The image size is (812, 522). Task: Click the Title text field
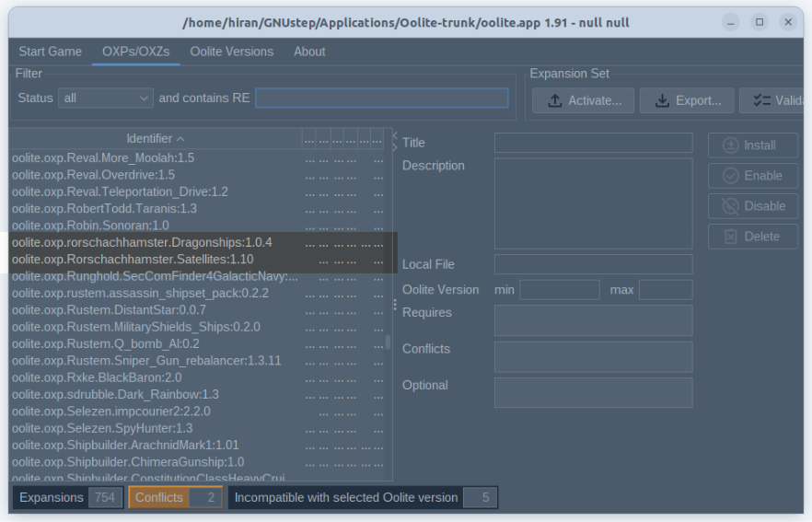click(594, 143)
